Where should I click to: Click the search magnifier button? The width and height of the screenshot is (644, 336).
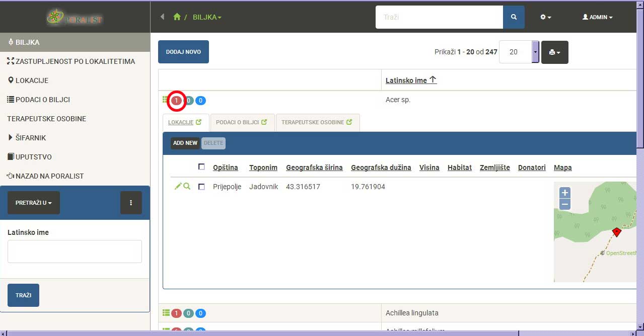click(x=514, y=17)
